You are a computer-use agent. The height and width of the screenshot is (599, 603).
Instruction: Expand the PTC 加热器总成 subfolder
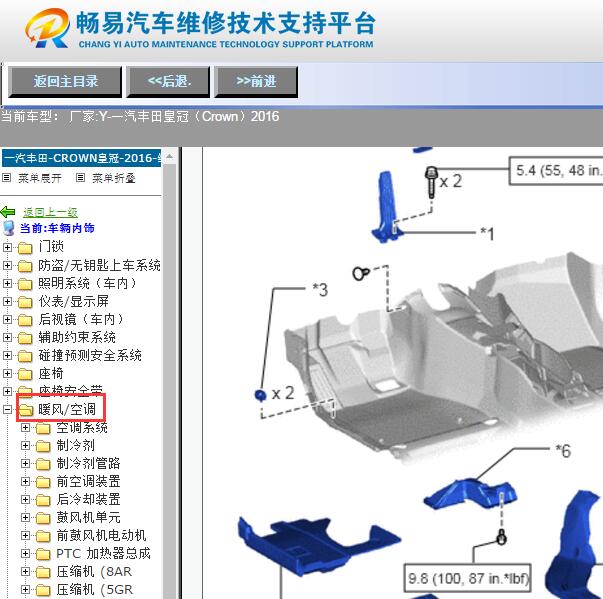point(25,553)
